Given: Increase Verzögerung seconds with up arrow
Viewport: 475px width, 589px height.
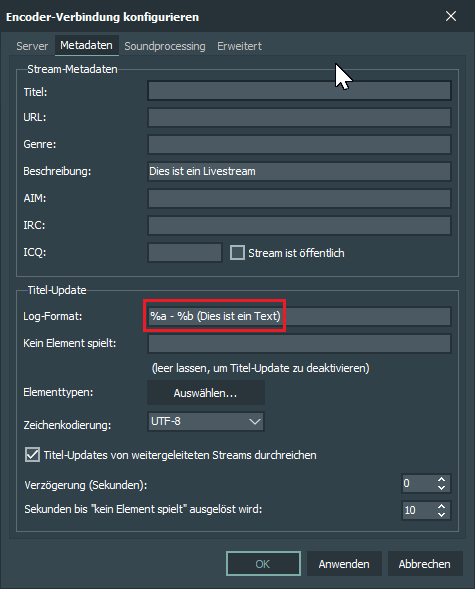Looking at the screenshot, I should (442, 479).
